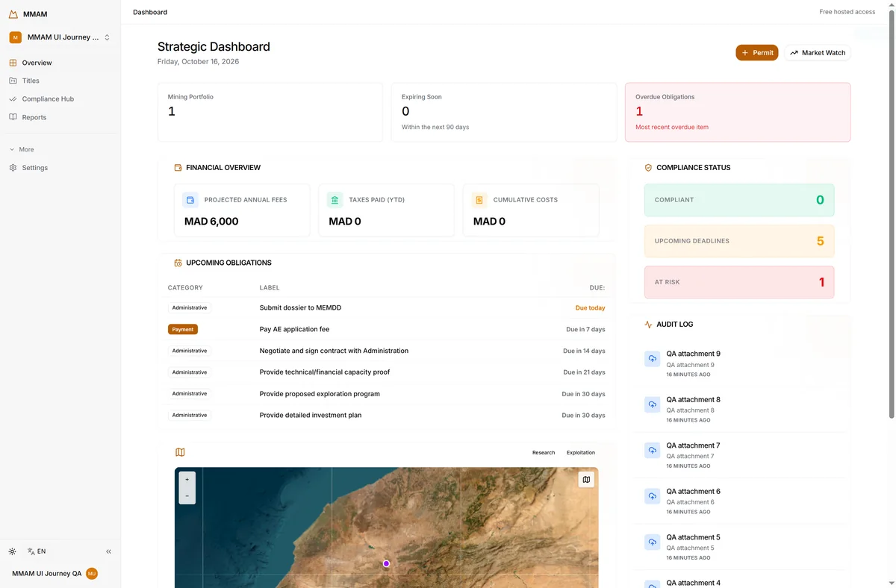896x588 pixels.
Task: Click upload icon for QA attachment 6
Action: [653, 496]
